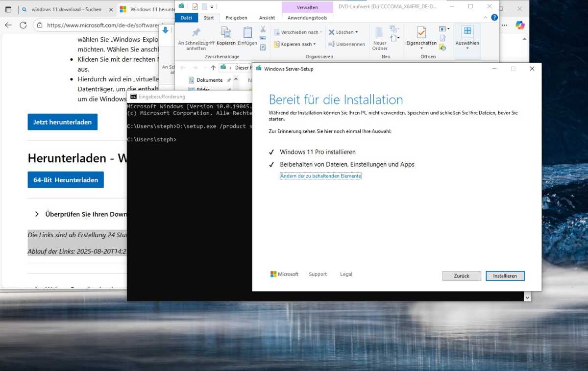Close the 'windows 11 download - Suchen' tab
The image size is (588, 371).
click(x=110, y=9)
